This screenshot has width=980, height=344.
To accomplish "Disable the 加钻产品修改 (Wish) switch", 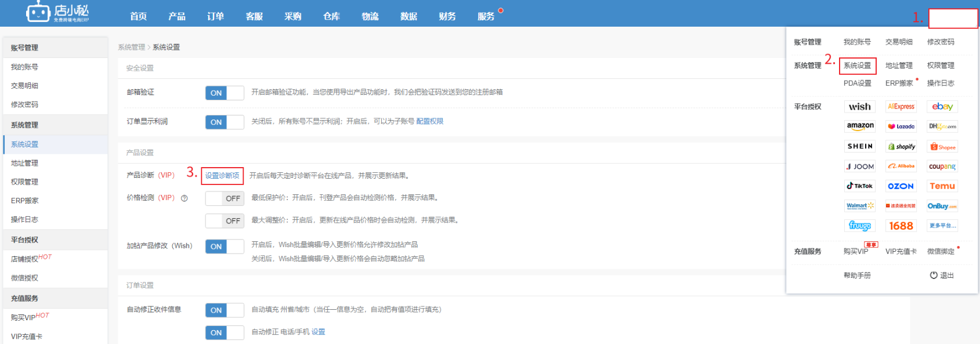I will [x=224, y=247].
